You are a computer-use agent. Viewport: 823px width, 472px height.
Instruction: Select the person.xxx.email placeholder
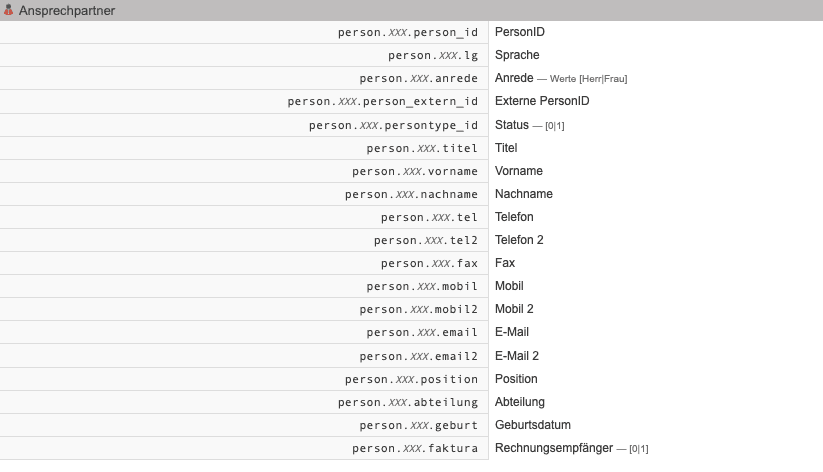pos(422,332)
